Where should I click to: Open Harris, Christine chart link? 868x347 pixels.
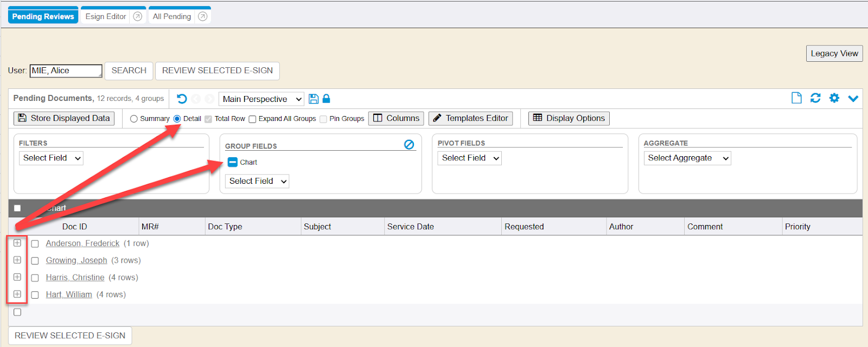pos(75,278)
